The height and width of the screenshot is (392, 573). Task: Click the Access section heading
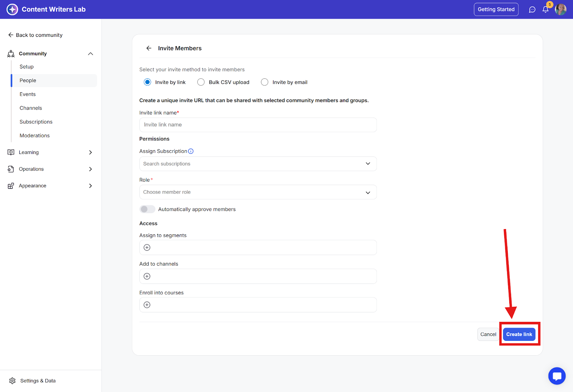[148, 223]
